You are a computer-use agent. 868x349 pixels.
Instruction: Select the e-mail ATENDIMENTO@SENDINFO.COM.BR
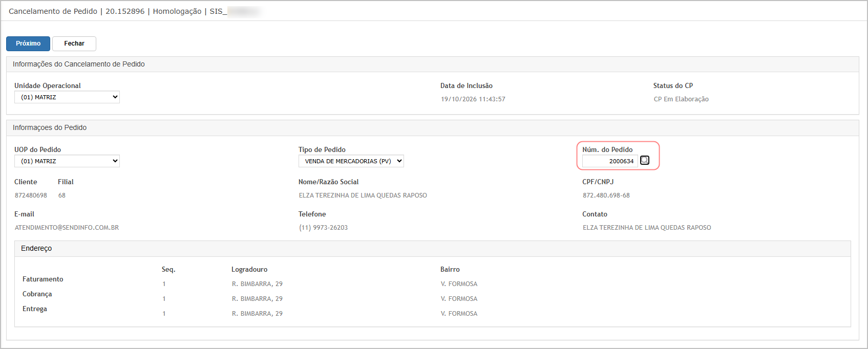pyautogui.click(x=67, y=228)
